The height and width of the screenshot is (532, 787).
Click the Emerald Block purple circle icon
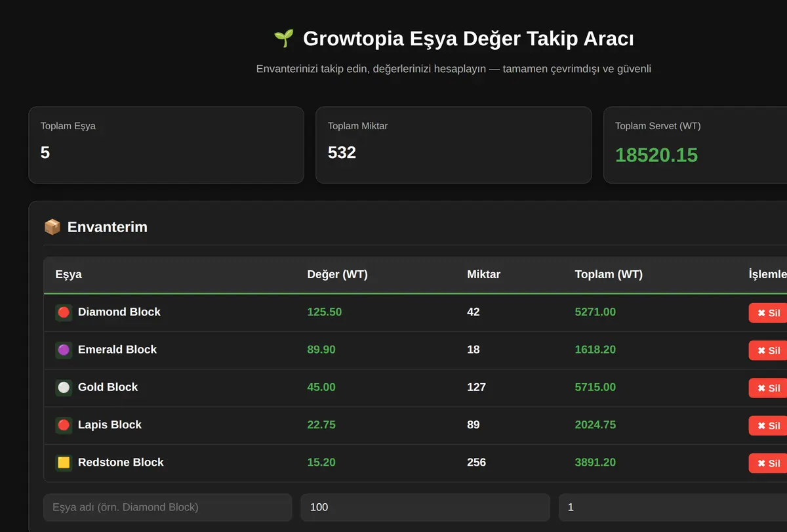click(64, 350)
